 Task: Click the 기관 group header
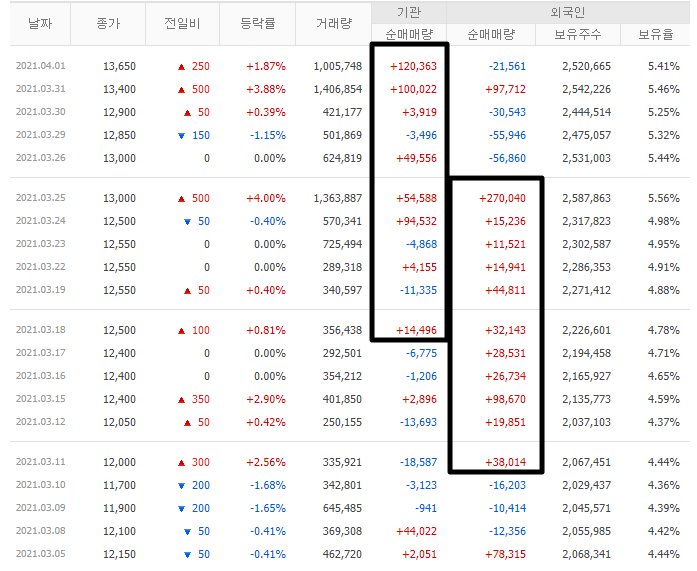409,12
